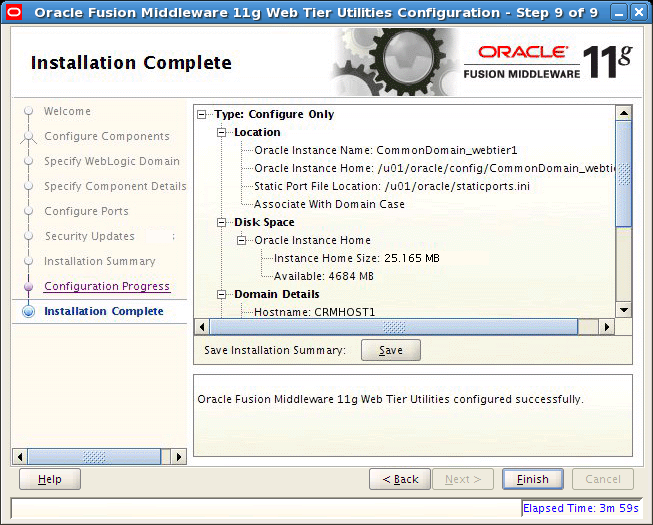
Task: Select the Specify Component Details step
Action: [x=115, y=186]
